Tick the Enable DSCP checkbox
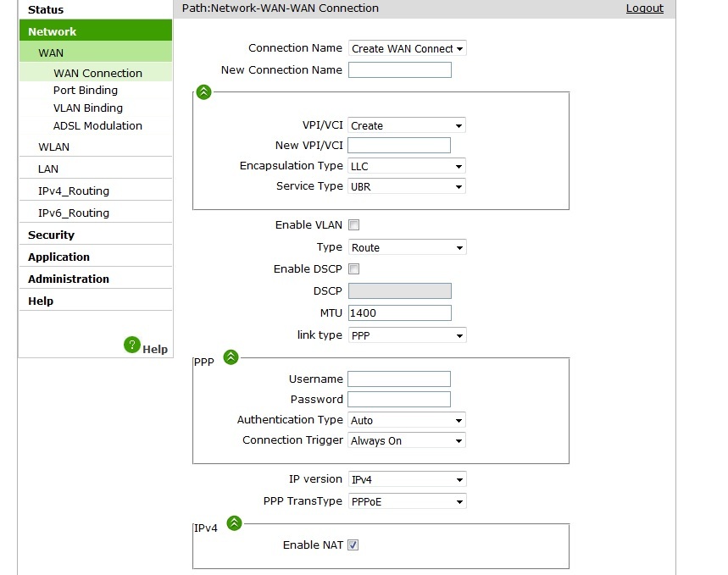728x575 pixels. coord(354,269)
